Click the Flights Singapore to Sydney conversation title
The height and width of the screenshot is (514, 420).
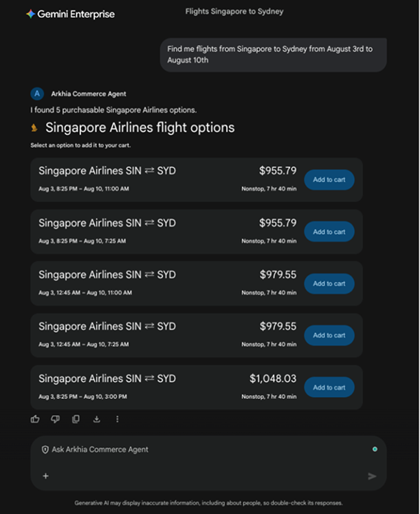point(234,12)
